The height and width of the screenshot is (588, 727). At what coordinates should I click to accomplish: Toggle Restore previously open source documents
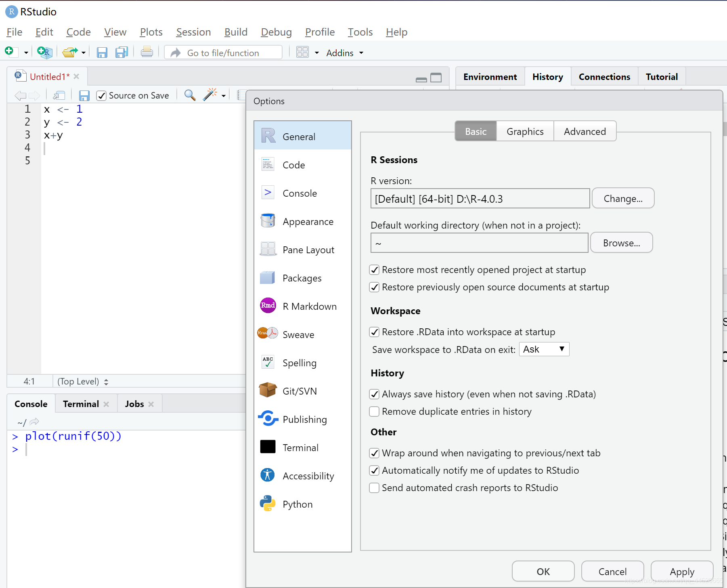(374, 287)
